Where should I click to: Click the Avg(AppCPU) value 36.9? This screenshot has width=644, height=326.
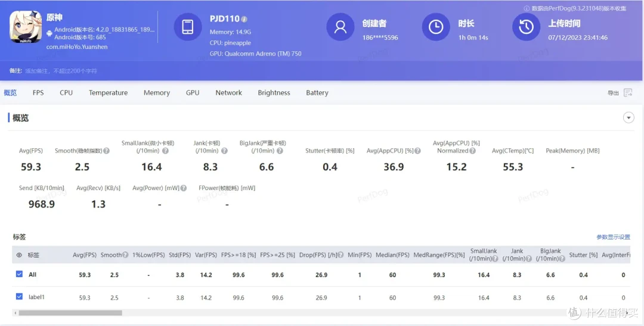394,167
